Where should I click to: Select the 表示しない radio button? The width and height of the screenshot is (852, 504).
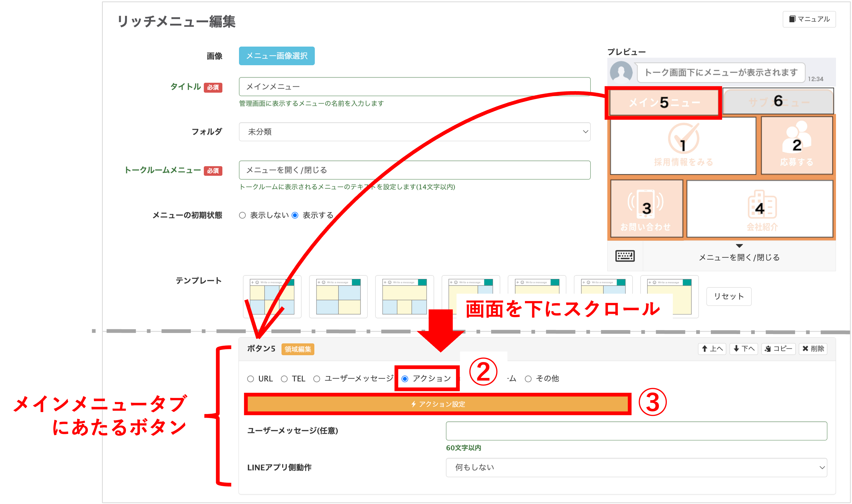coord(242,215)
